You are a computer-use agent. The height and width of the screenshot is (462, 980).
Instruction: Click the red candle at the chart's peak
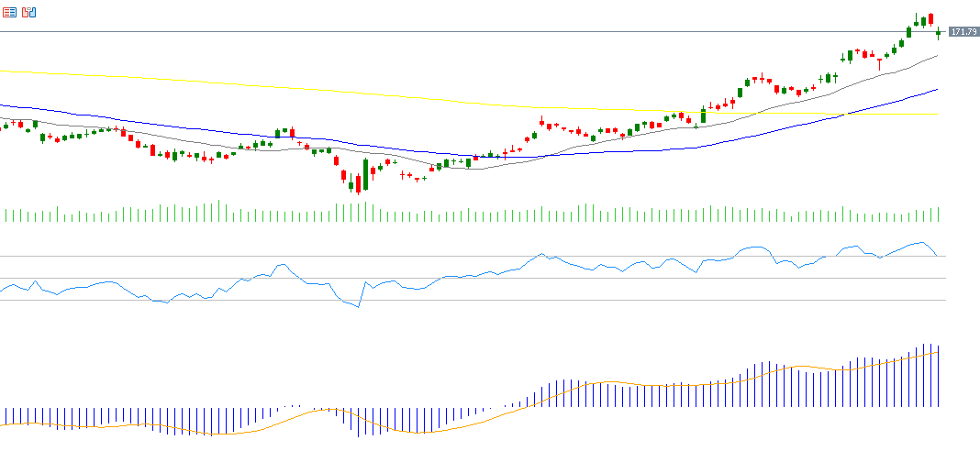click(x=930, y=19)
